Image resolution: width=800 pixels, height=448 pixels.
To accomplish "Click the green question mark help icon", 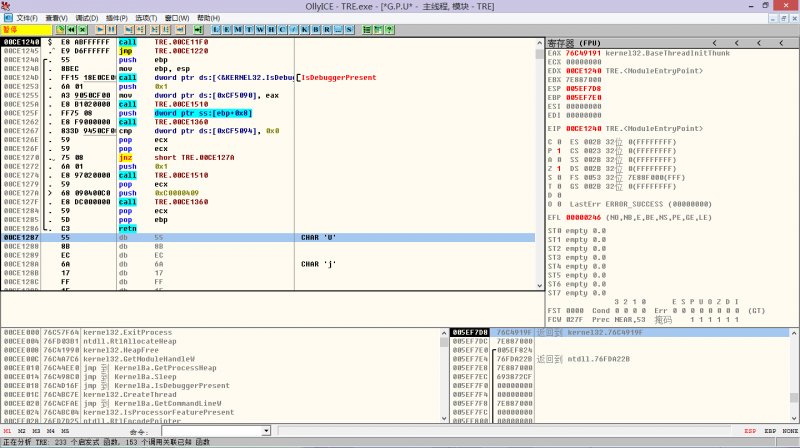I will click(389, 30).
